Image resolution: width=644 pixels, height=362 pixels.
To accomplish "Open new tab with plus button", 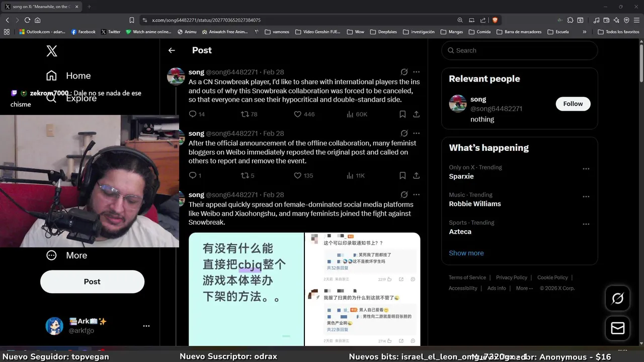I will point(89,7).
